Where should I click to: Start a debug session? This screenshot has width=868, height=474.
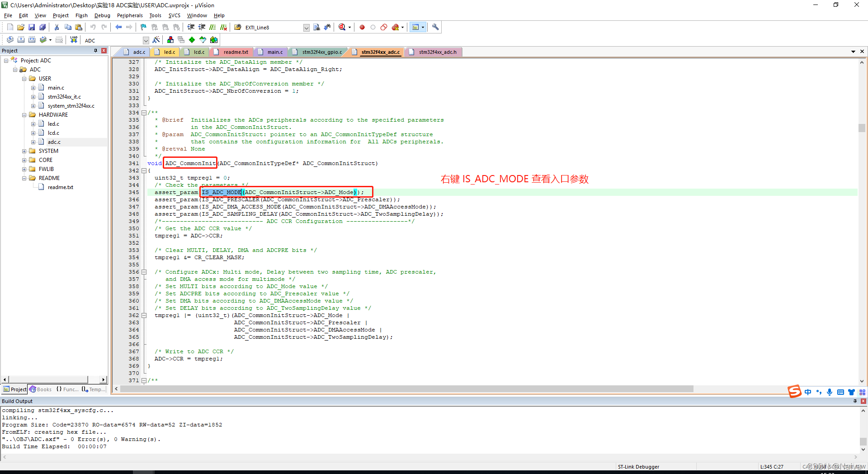tap(343, 27)
